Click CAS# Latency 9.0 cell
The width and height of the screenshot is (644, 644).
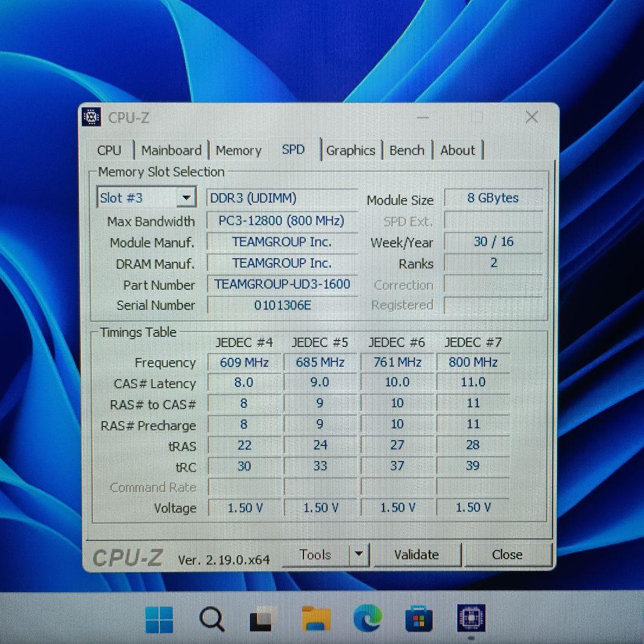320,382
